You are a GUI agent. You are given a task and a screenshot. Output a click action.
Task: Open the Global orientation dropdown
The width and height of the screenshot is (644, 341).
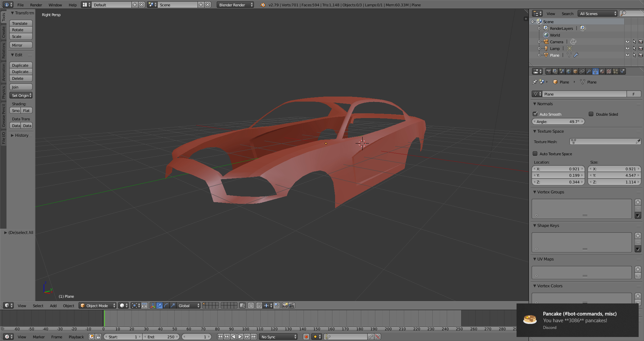(x=189, y=305)
